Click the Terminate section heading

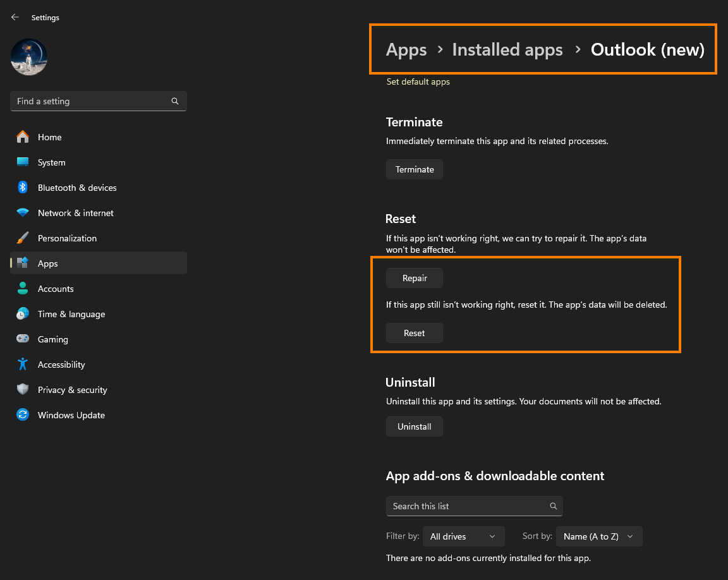pyautogui.click(x=414, y=122)
